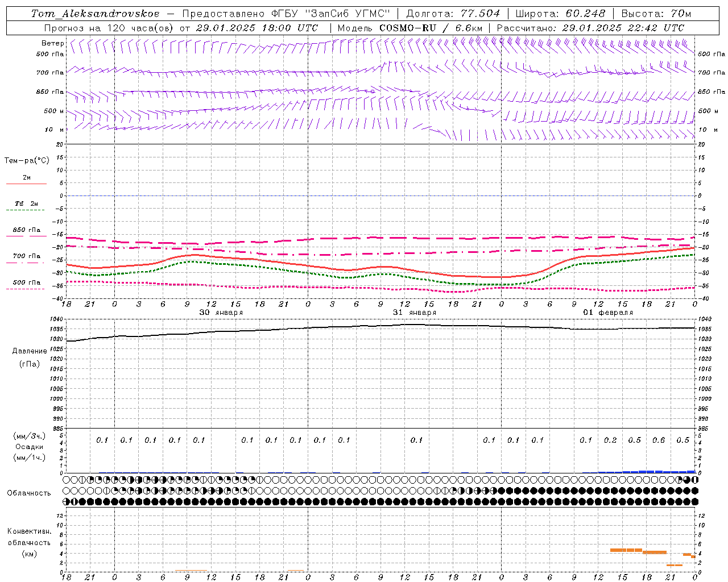Click the station name Tom_Aleksandrovskoe
Viewport: 728px width, 582px height.
pyautogui.click(x=95, y=14)
